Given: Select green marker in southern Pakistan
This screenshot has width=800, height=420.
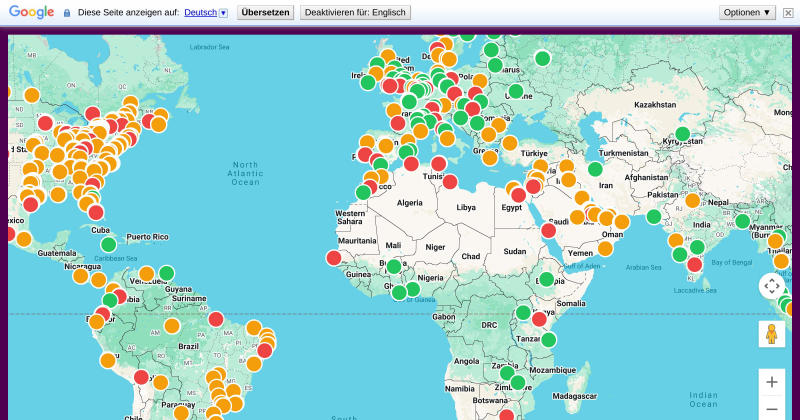Looking at the screenshot, I should tap(654, 216).
